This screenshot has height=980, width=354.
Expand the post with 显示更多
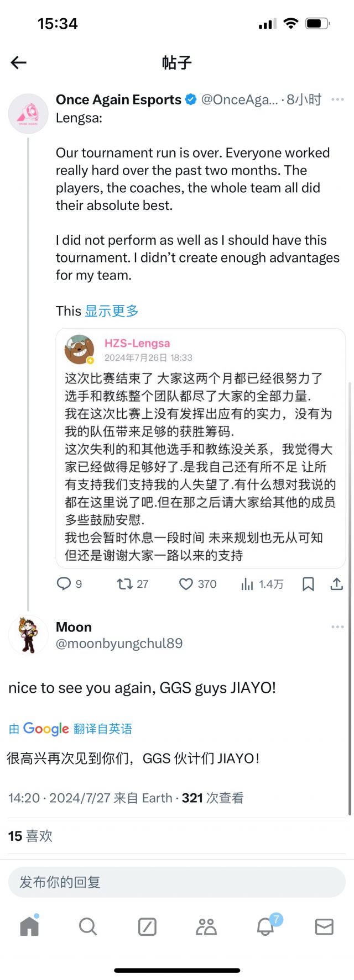coord(112,310)
